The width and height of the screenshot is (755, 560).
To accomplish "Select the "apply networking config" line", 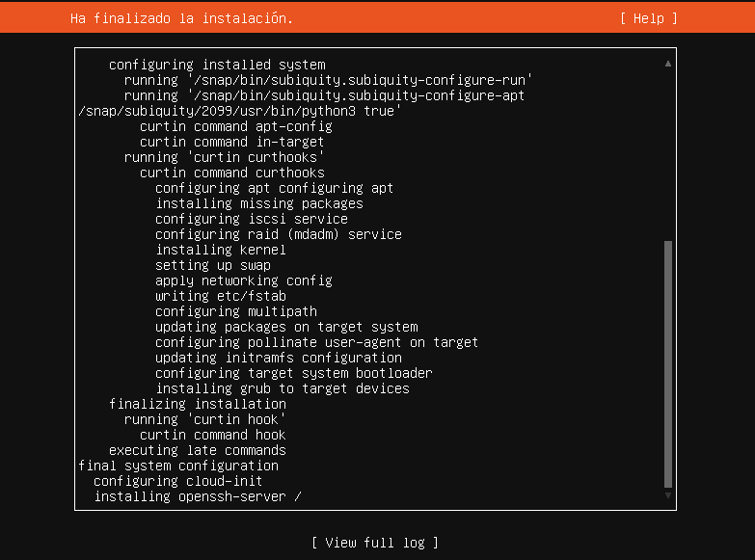I will (244, 280).
